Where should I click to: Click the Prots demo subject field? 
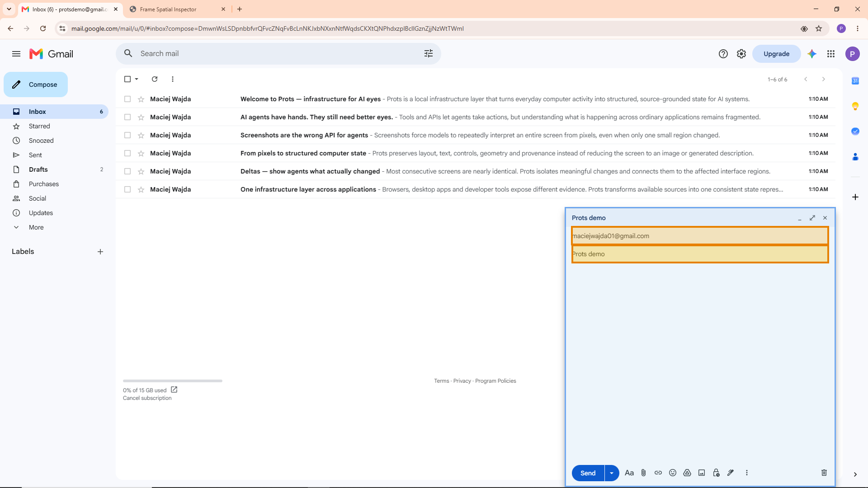pyautogui.click(x=700, y=254)
